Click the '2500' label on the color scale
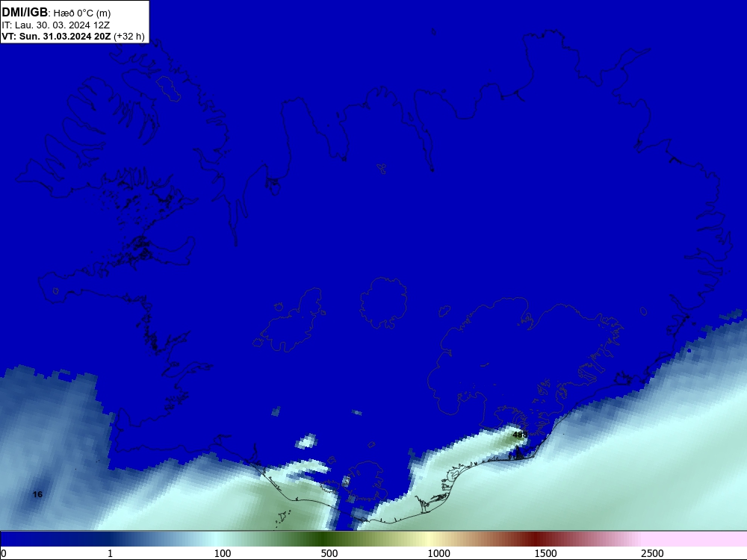This screenshot has width=747, height=560. pyautogui.click(x=652, y=553)
